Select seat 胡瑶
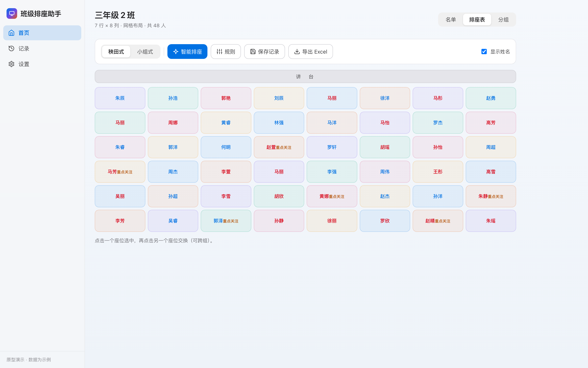The height and width of the screenshot is (368, 588). 385,147
